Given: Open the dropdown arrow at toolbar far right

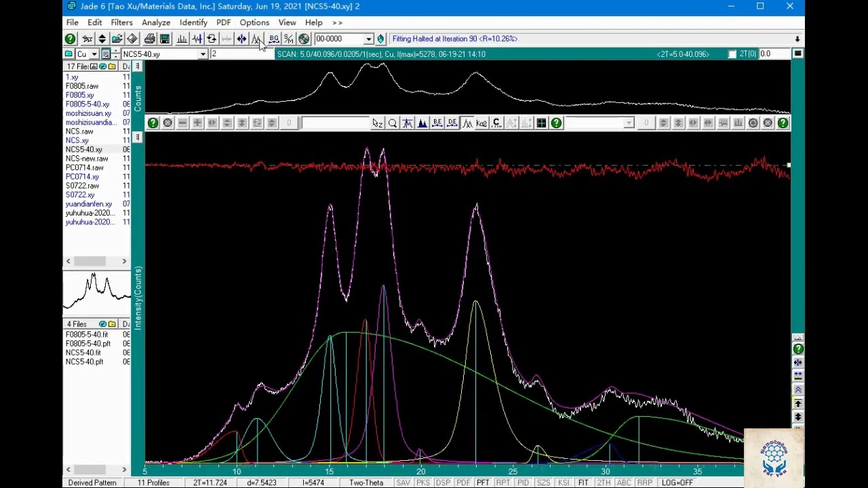Looking at the screenshot, I should point(797,39).
